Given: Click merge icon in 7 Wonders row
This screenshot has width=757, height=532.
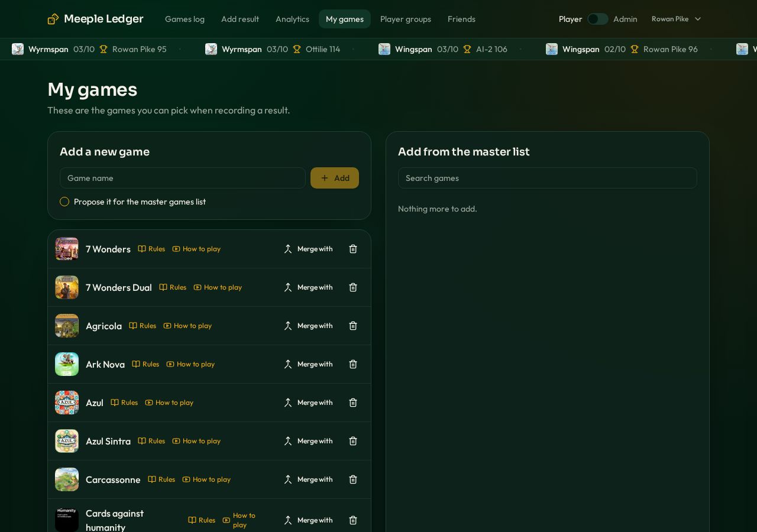Looking at the screenshot, I should (288, 249).
